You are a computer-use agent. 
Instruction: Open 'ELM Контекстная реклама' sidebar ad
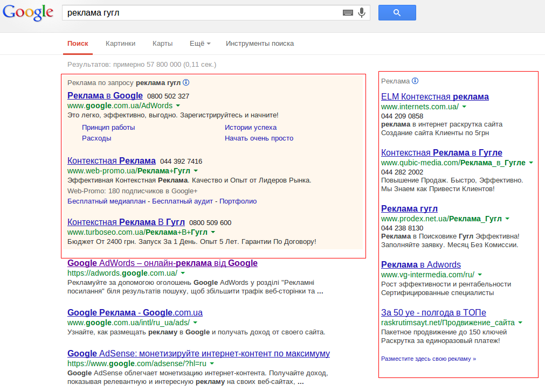click(x=435, y=96)
